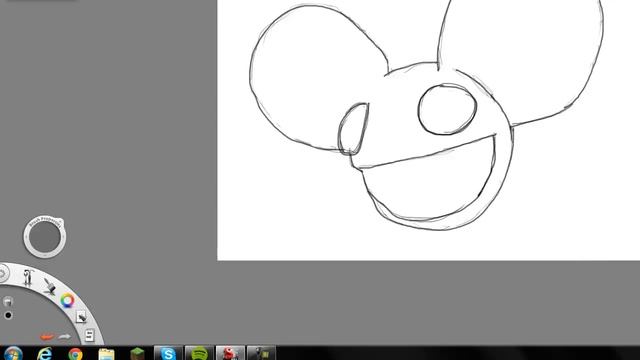The width and height of the screenshot is (640, 360).
Task: Open the Color wheel in the lagoon
Action: coord(67,301)
